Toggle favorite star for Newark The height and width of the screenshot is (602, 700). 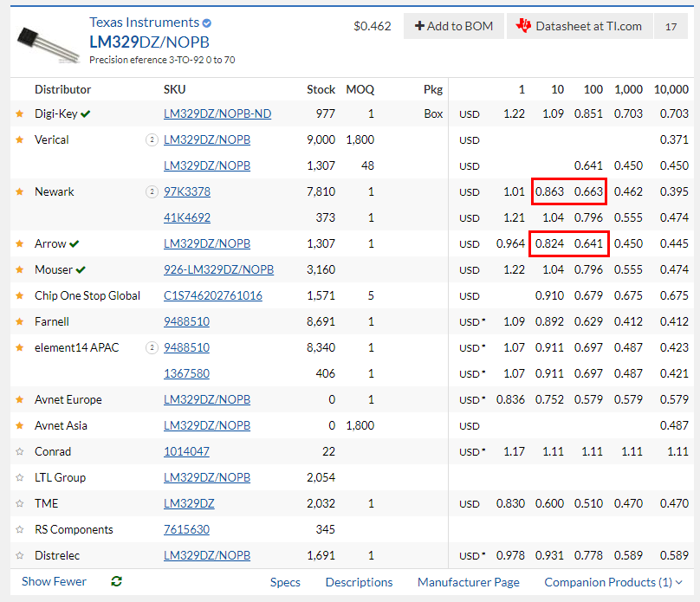point(20,192)
